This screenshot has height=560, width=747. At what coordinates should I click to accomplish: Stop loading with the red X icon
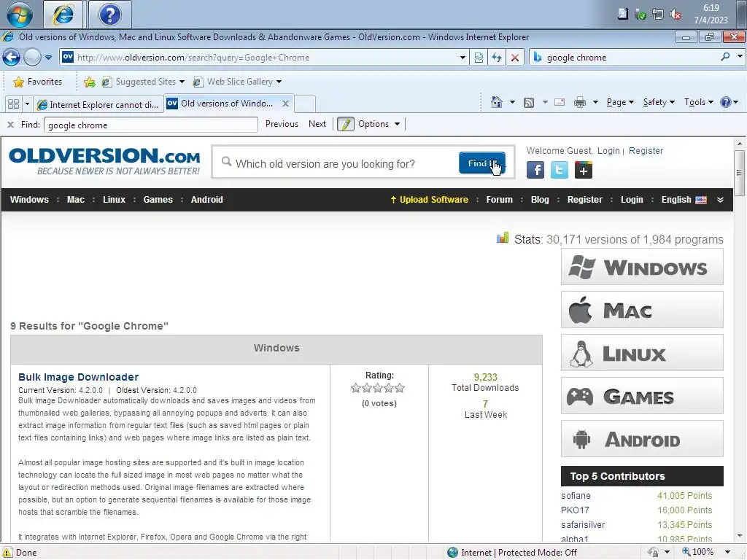tap(515, 58)
